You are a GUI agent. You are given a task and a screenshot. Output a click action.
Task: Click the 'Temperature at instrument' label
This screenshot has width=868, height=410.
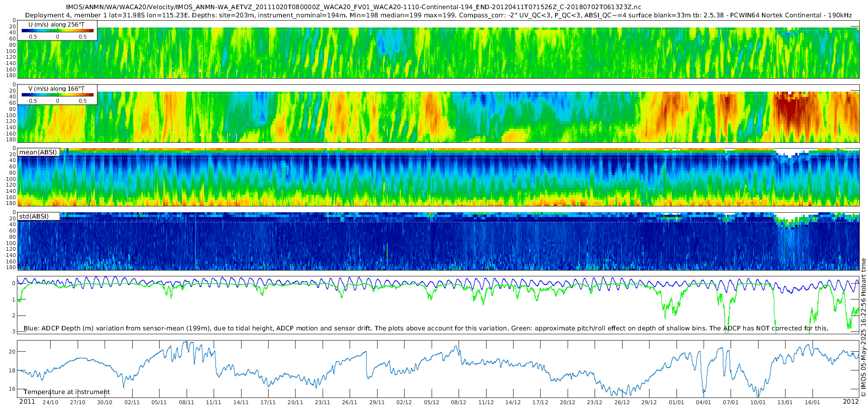[x=67, y=392]
